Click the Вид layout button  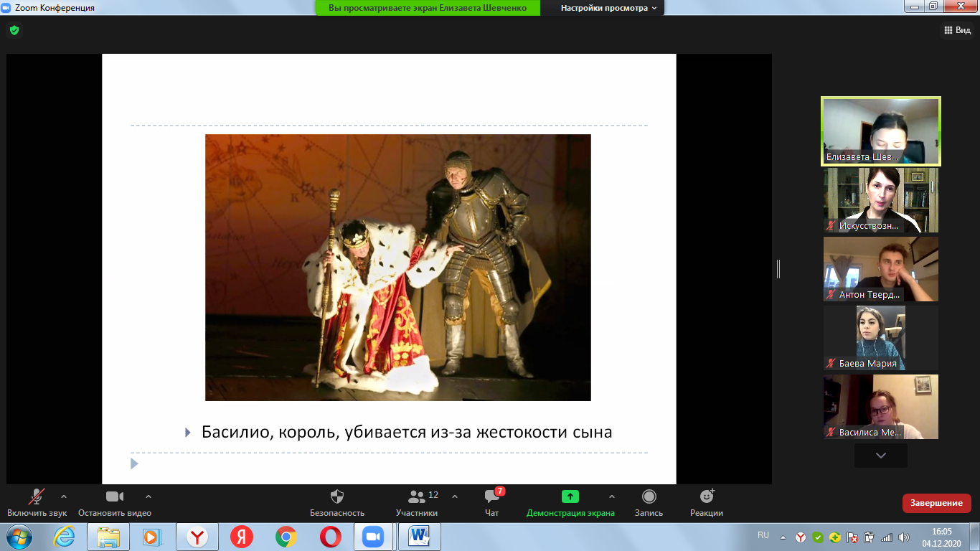point(956,30)
